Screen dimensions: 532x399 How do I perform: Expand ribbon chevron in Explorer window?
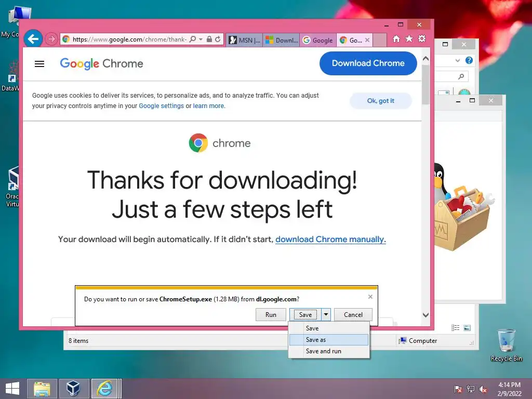tap(458, 60)
